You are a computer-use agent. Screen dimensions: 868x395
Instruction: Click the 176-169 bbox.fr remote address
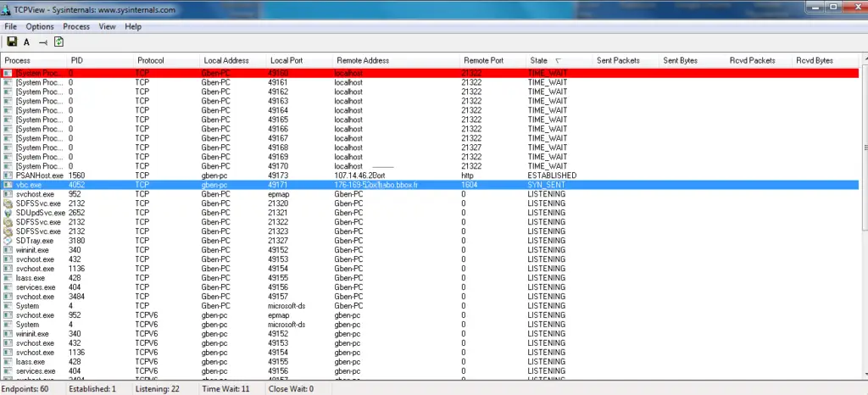click(376, 185)
